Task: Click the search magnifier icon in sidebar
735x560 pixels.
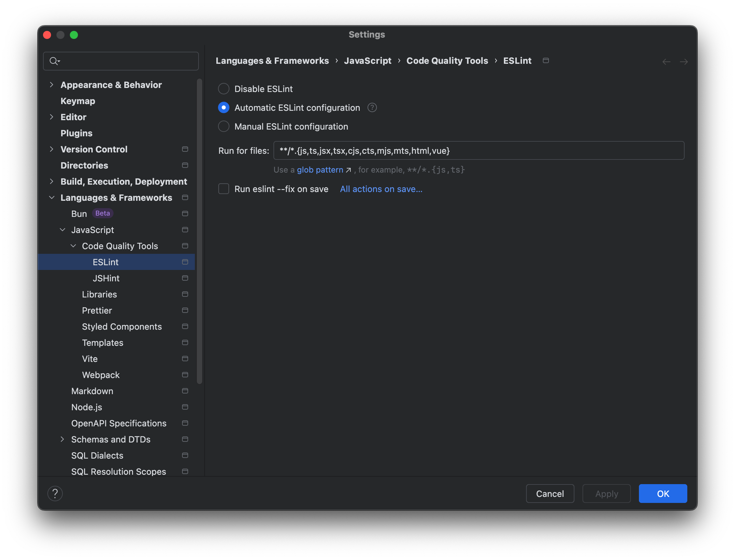Action: (55, 61)
